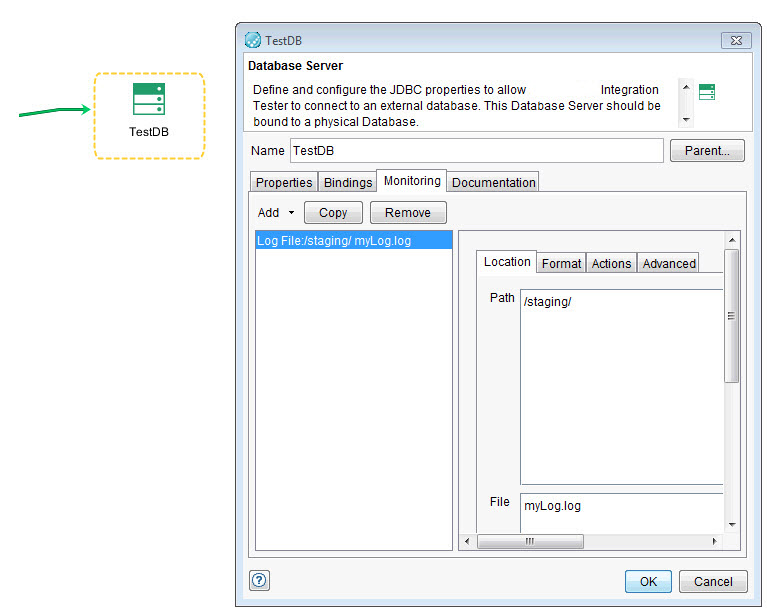Open the Actions sub-tab

tap(611, 264)
